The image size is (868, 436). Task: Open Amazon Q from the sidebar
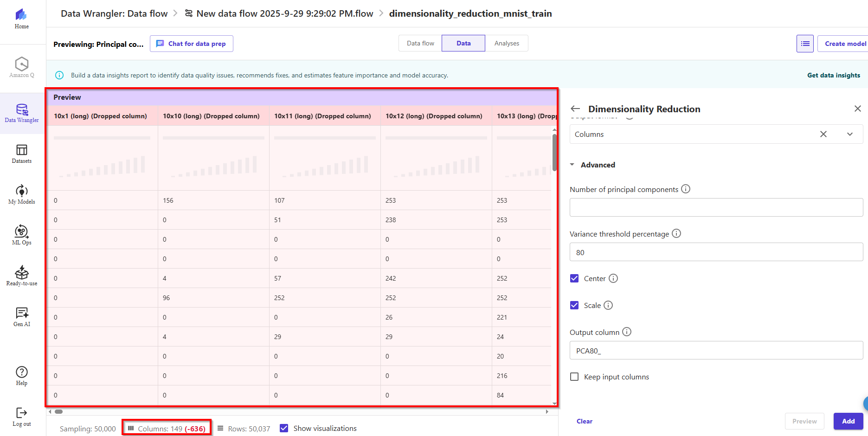(x=22, y=67)
